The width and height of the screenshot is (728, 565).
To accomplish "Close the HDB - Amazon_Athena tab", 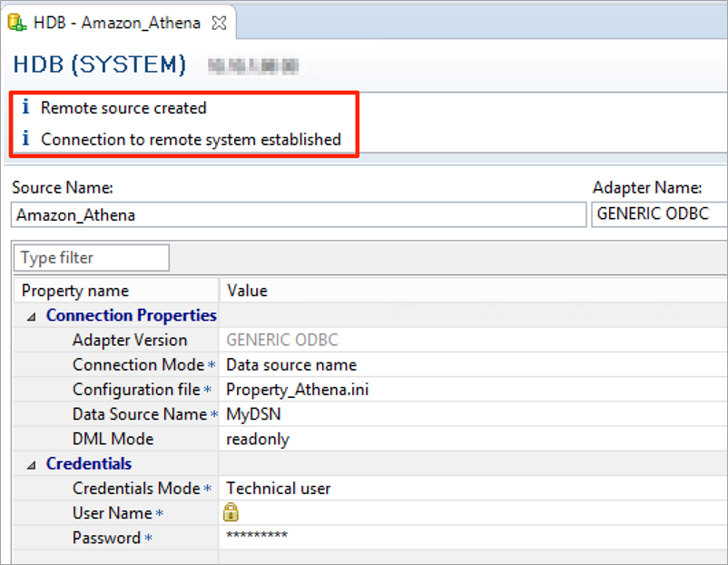I will pyautogui.click(x=219, y=23).
